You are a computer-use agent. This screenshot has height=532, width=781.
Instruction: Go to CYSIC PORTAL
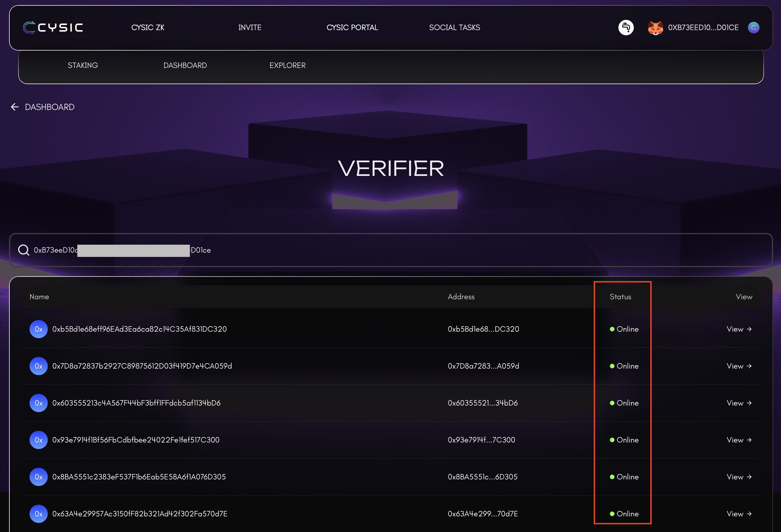pos(352,28)
